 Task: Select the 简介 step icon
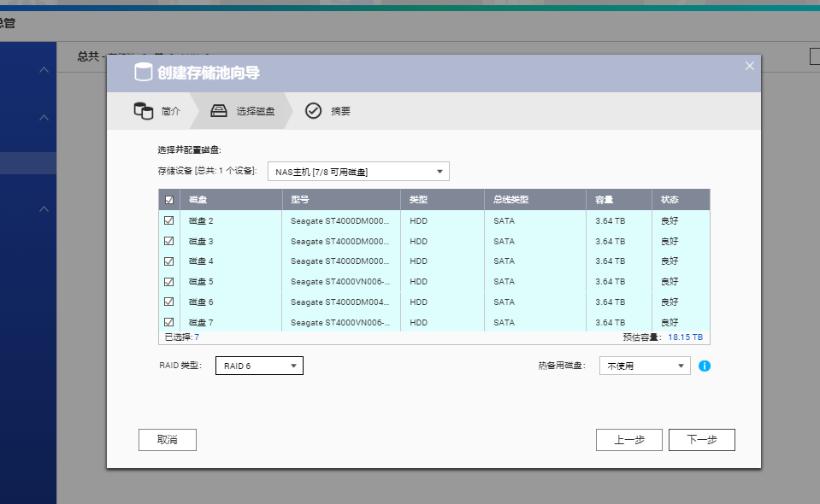pos(145,110)
